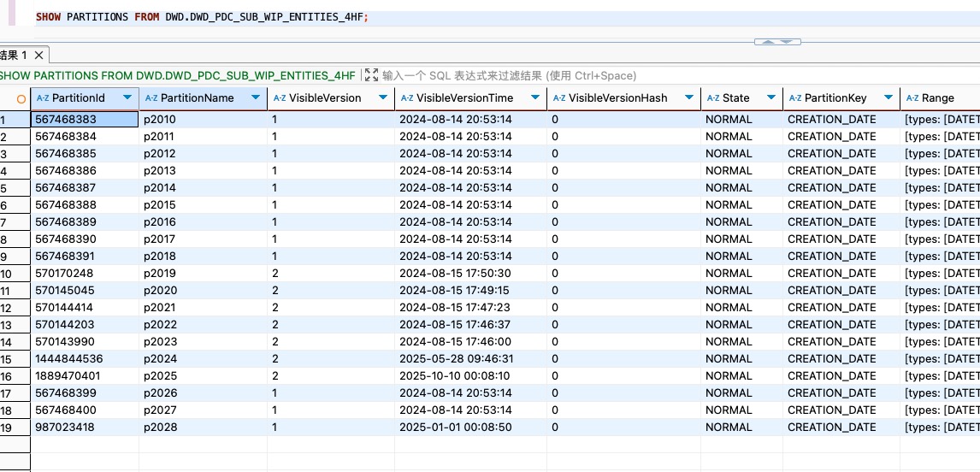The width and height of the screenshot is (980, 472).
Task: Open PartitionName column sort dropdown arrow
Action: pyautogui.click(x=256, y=98)
